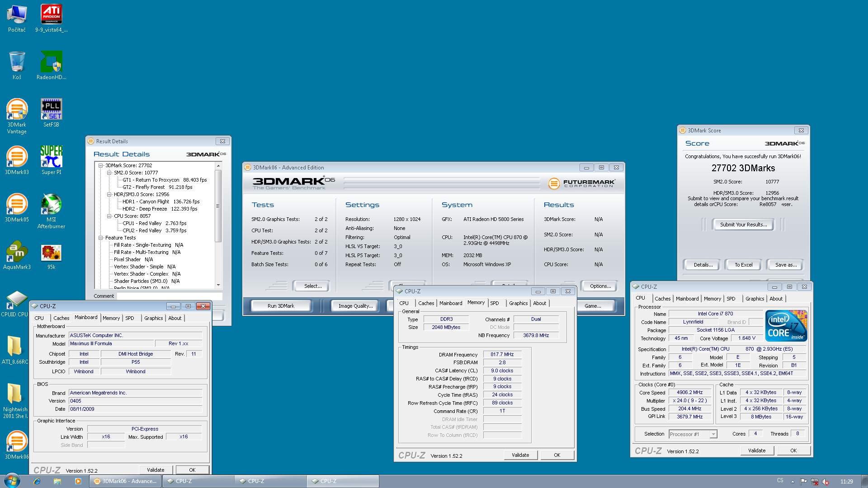Launch the 3DMark06 desktop shortcut
Image resolution: width=868 pixels, height=488 pixels.
[x=17, y=445]
